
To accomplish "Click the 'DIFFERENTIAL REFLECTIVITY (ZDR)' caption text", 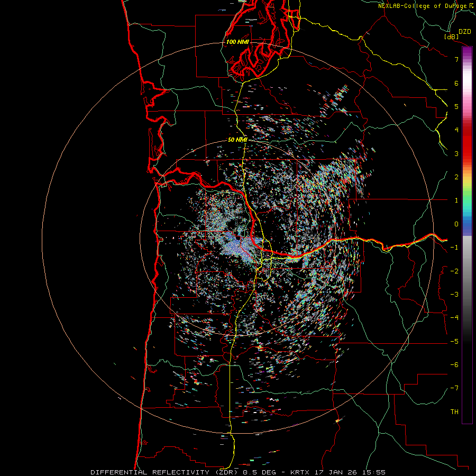I will point(164,472).
